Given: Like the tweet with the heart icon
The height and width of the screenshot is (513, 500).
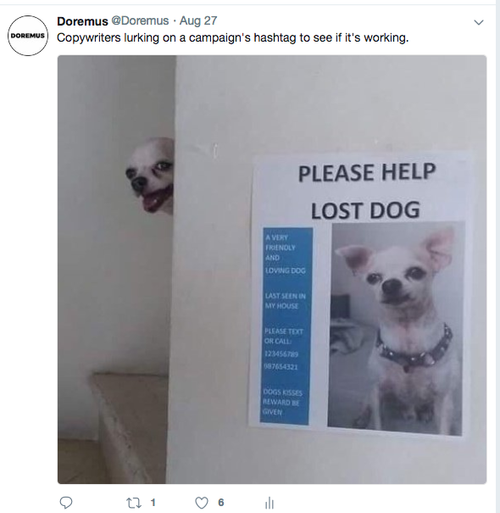Looking at the screenshot, I should click(x=201, y=503).
